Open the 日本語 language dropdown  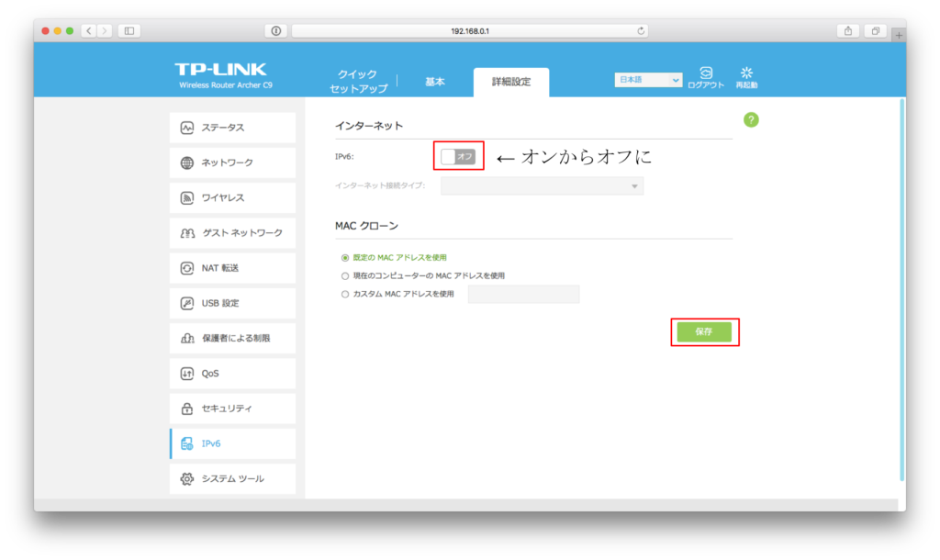[648, 80]
